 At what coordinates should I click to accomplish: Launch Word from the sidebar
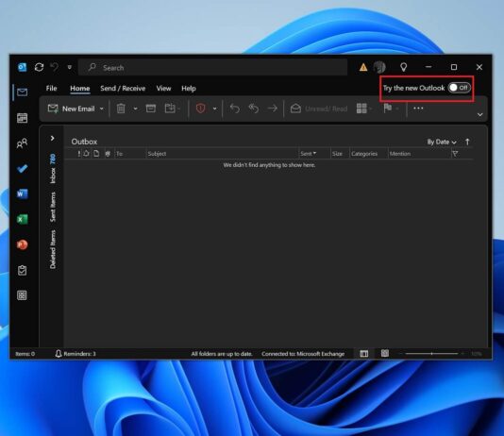22,193
